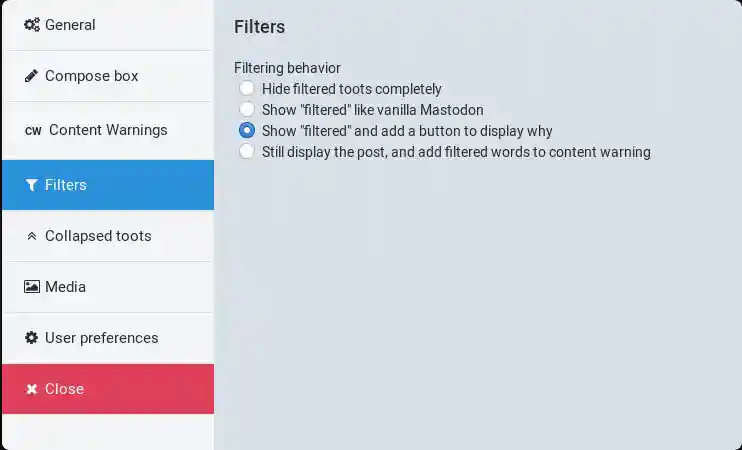Click the General gears icon

click(32, 25)
